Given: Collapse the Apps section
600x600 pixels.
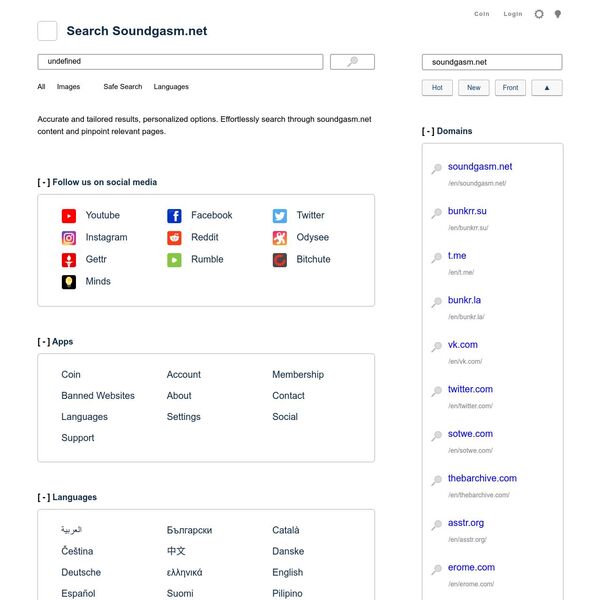Looking at the screenshot, I should (43, 342).
